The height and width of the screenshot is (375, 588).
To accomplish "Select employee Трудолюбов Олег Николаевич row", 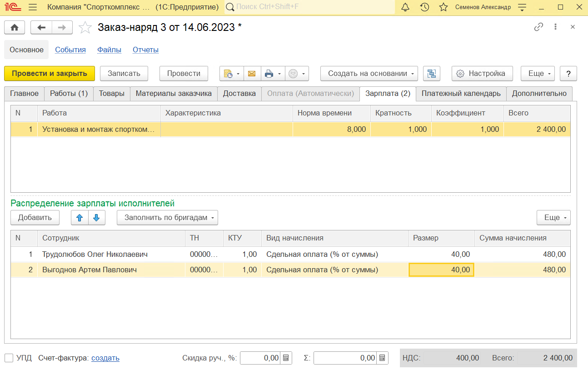I will click(x=290, y=255).
